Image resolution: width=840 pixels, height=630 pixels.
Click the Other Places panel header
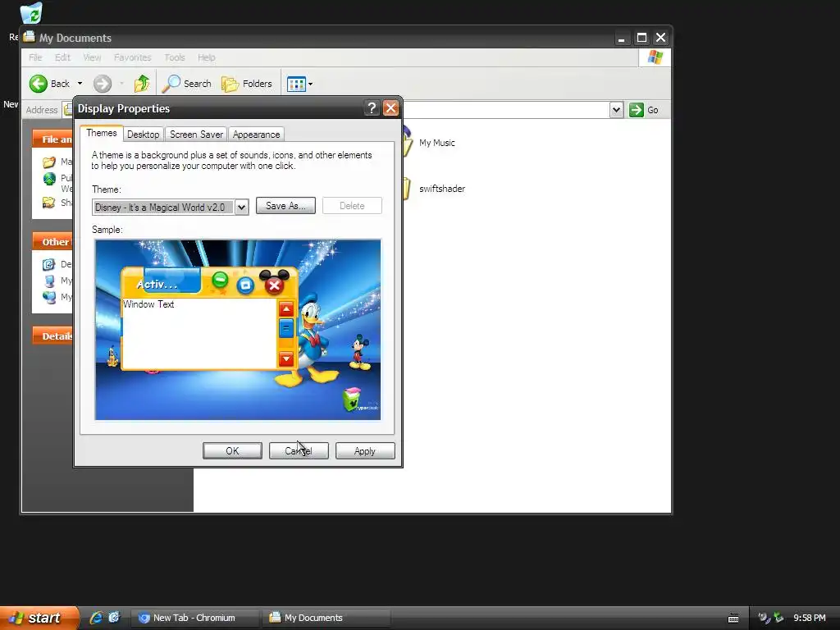pyautogui.click(x=52, y=242)
